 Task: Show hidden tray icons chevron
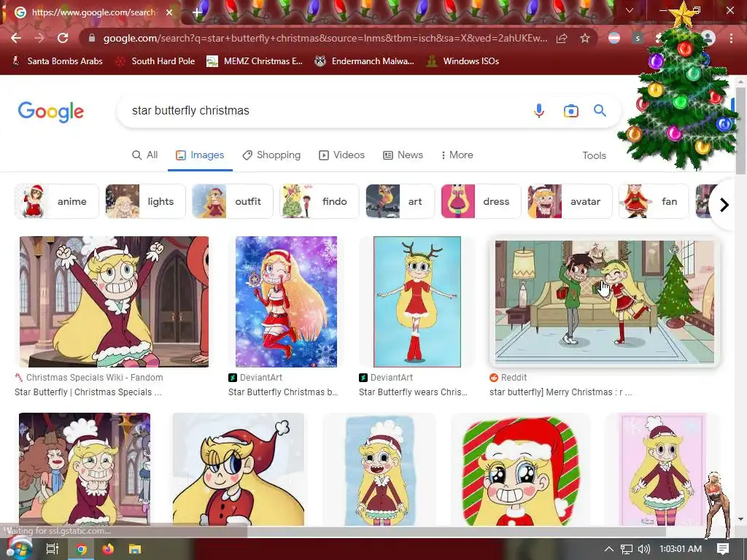[609, 549]
